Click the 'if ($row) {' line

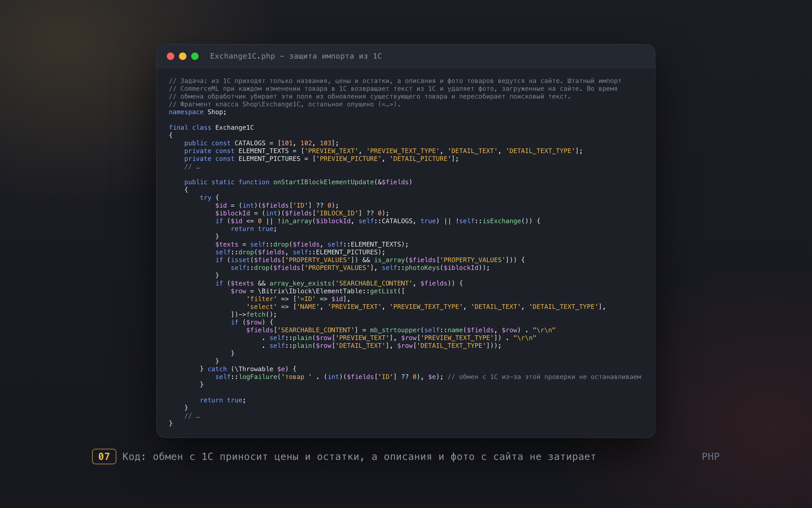(x=252, y=322)
